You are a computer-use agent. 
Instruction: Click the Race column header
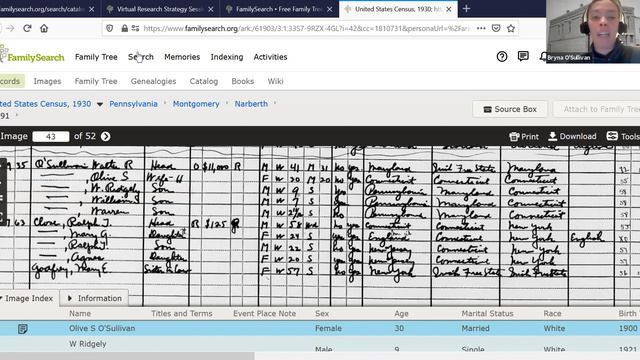tap(552, 313)
